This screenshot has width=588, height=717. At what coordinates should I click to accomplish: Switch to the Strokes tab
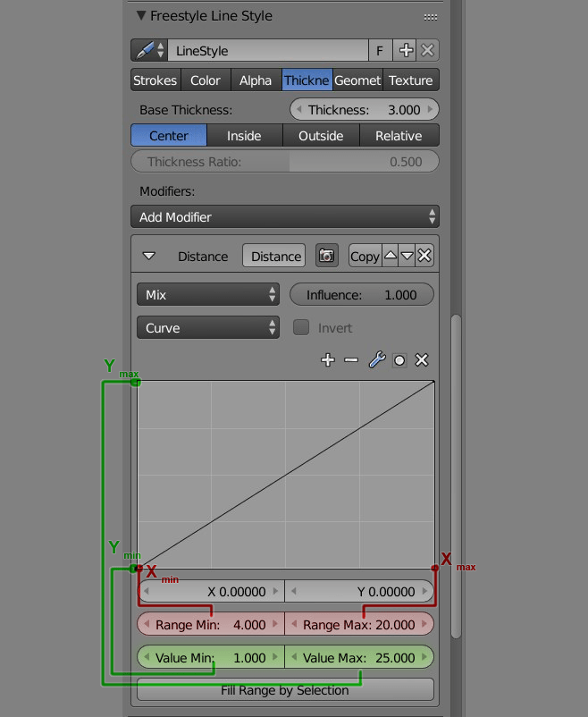[x=155, y=80]
